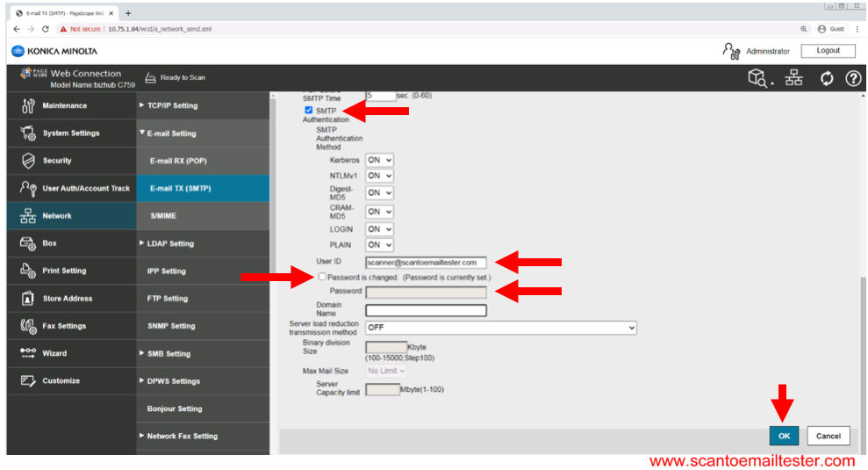Uncheck the SMTP Authentication checkbox
This screenshot has height=470, width=868.
(x=309, y=111)
